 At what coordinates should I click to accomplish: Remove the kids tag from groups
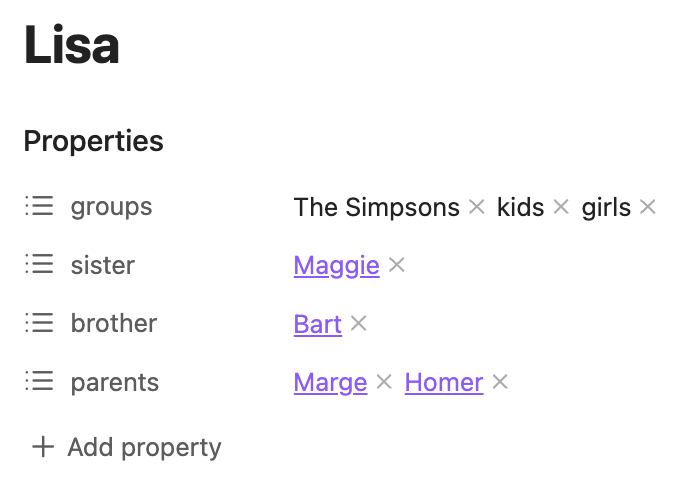pyautogui.click(x=561, y=207)
